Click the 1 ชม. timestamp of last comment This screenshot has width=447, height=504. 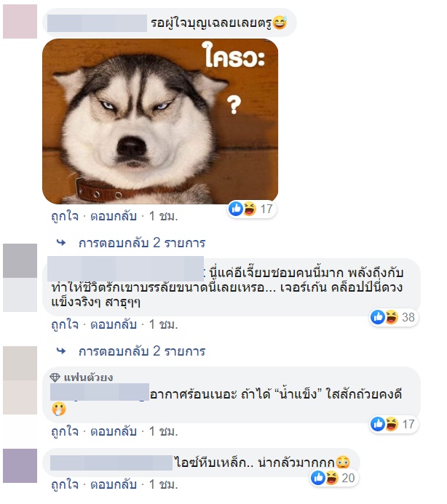click(164, 484)
